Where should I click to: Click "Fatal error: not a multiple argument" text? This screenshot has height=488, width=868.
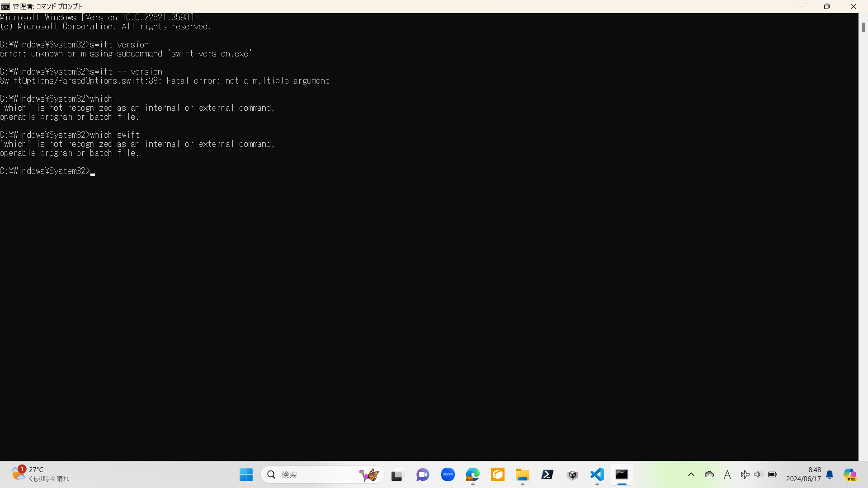coord(248,80)
